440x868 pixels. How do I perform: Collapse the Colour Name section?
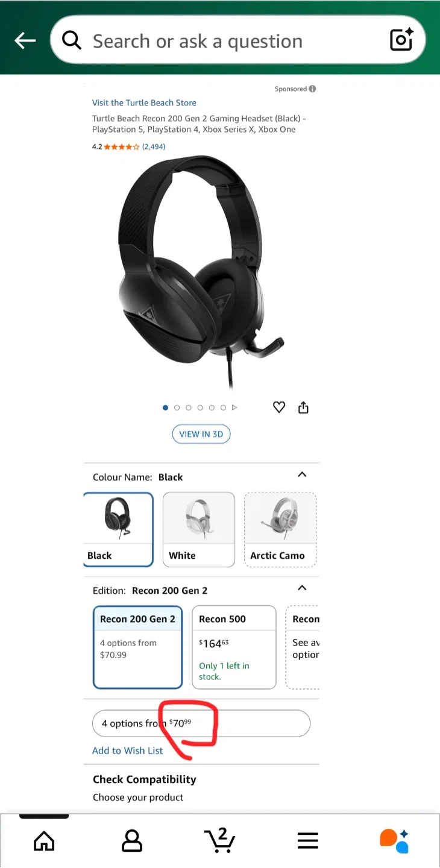[x=303, y=475]
